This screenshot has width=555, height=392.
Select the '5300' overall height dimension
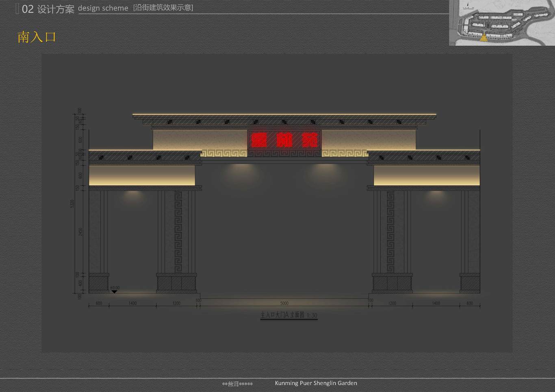(x=72, y=204)
